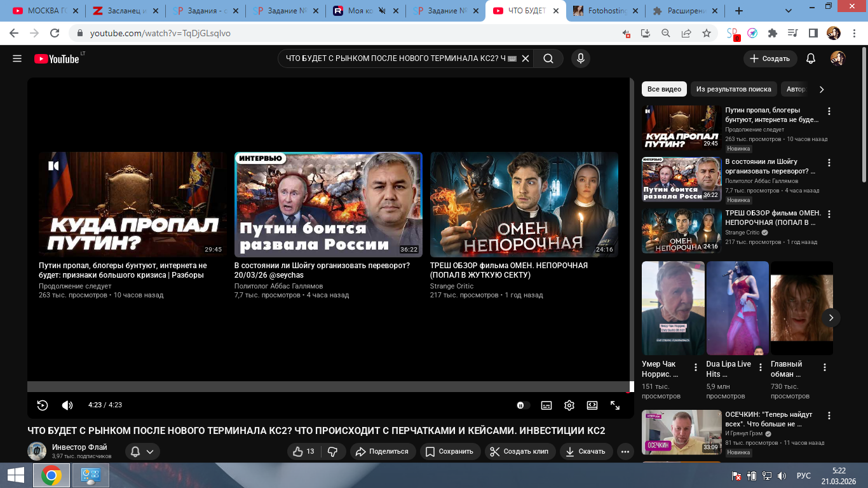
Task: Click the 'Создать' create button
Action: 770,58
